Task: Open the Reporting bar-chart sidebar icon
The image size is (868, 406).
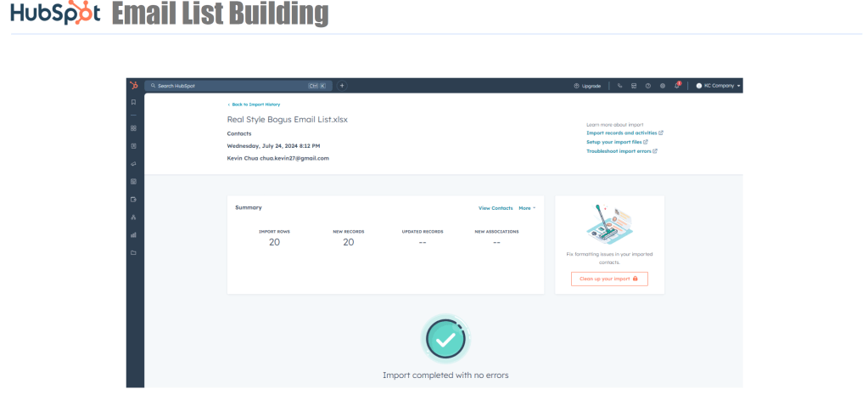Action: click(x=133, y=235)
